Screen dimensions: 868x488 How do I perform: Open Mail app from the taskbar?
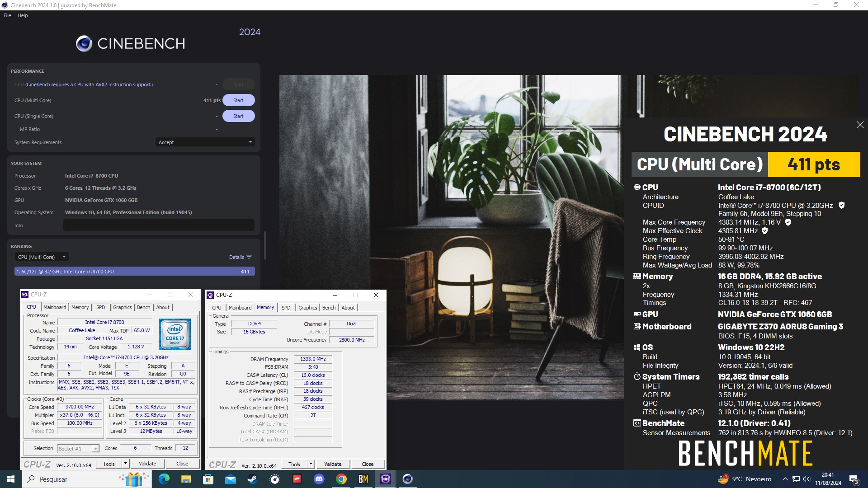click(x=231, y=479)
